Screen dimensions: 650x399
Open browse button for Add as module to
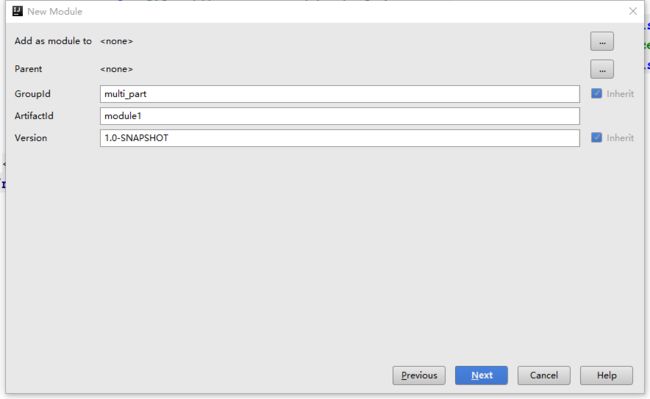coord(602,41)
